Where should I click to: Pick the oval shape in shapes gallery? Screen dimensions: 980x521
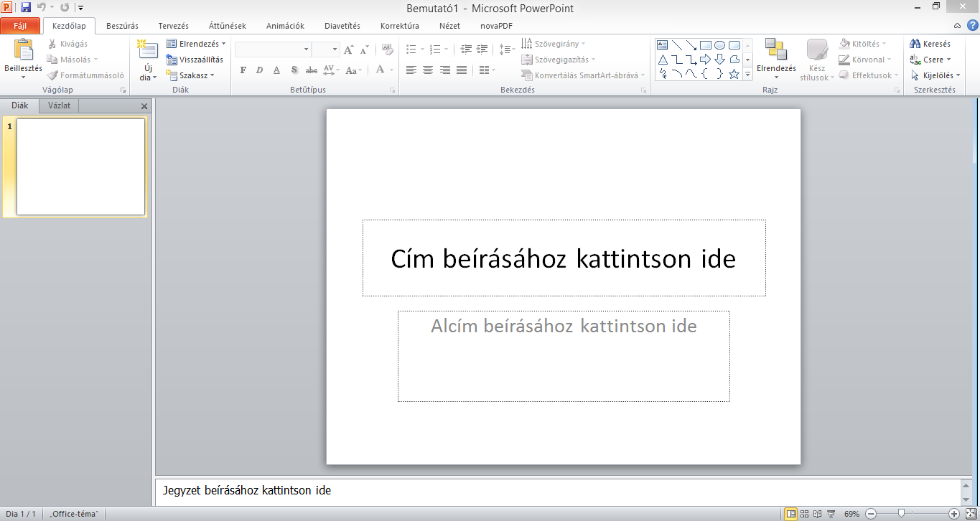719,45
